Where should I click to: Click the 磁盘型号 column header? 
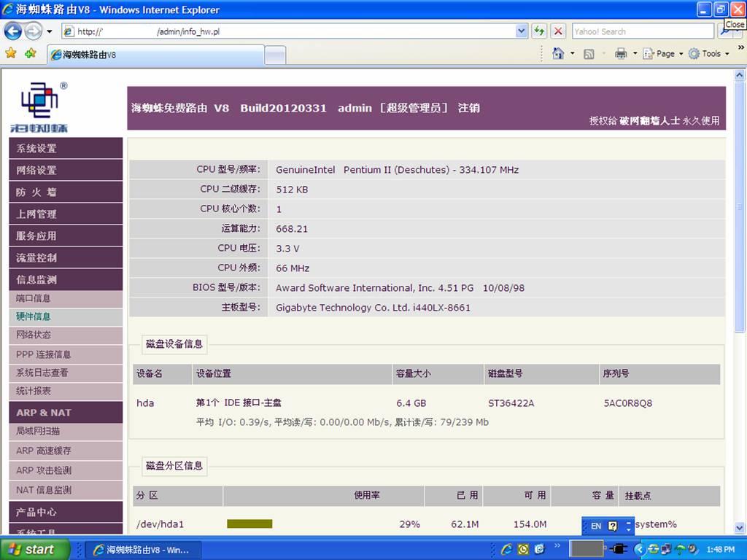tap(541, 374)
